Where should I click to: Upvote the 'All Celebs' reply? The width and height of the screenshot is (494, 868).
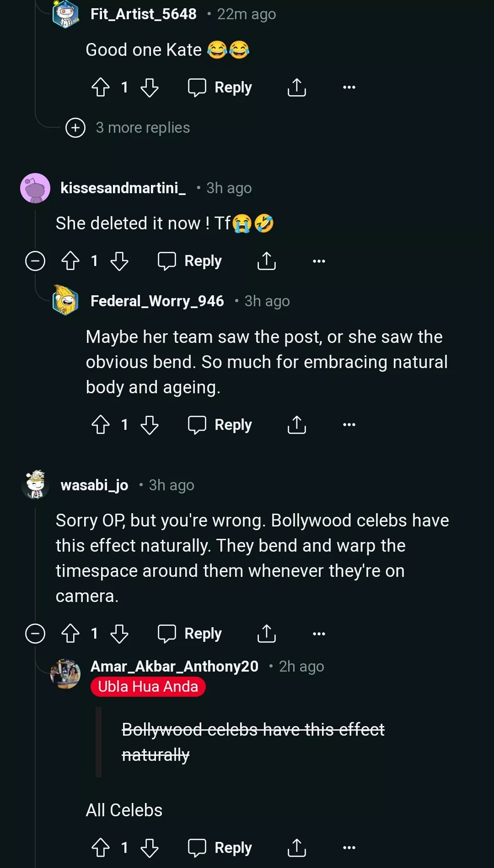101,848
